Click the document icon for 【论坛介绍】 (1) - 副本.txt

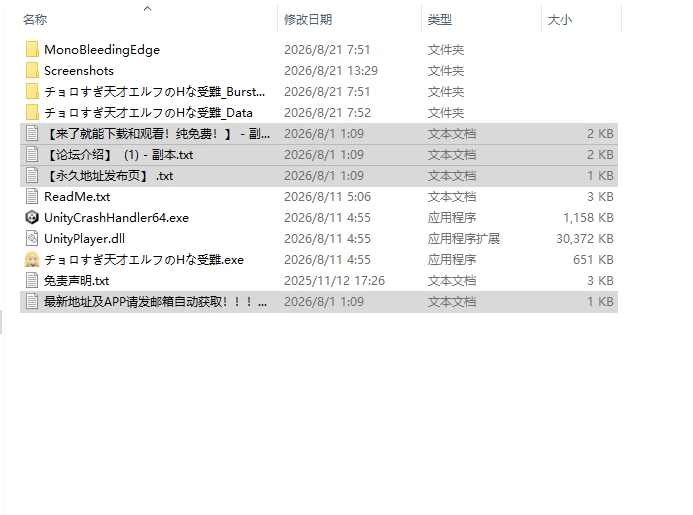(32, 155)
